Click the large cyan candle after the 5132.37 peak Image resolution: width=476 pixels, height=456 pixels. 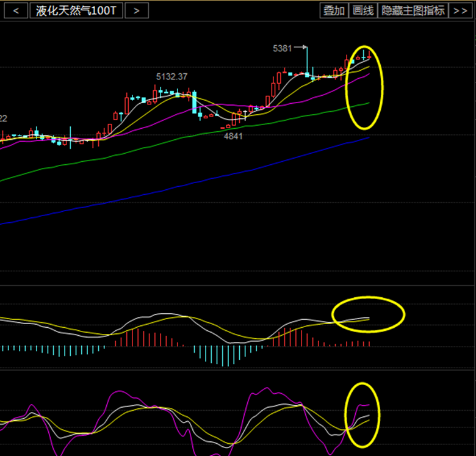(x=194, y=103)
